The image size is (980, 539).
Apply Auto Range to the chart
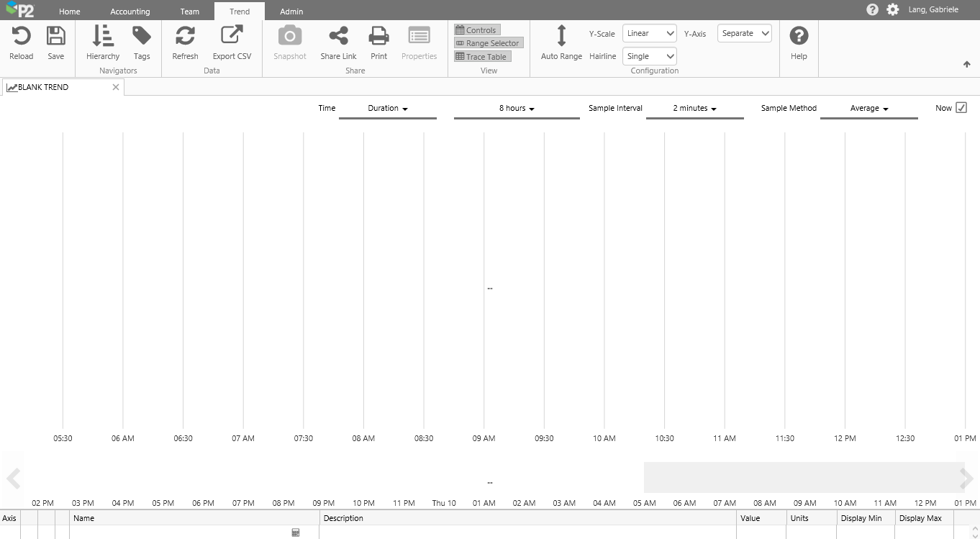point(561,36)
